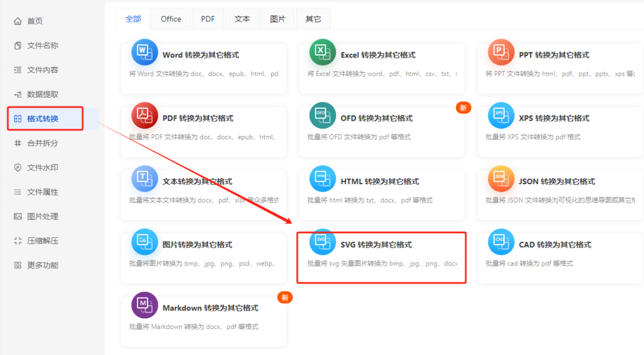Viewport: 644px width, 355px height.
Task: Switch to the 其它 tab
Action: (313, 19)
